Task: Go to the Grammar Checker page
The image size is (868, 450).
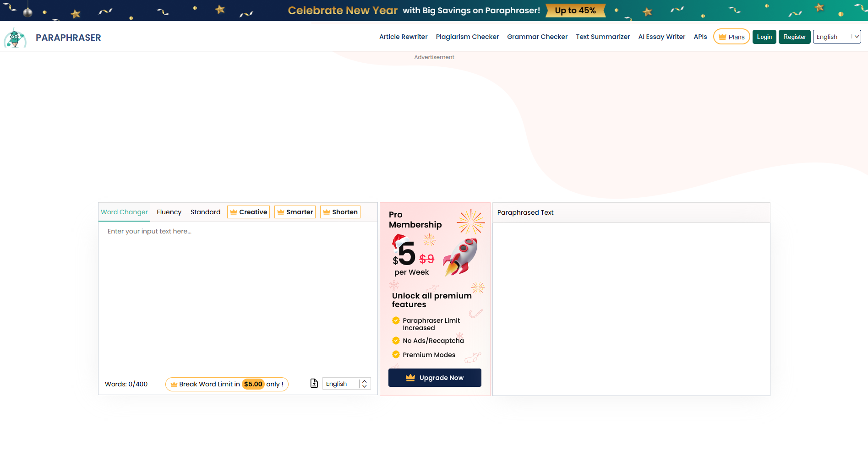Action: [537, 37]
